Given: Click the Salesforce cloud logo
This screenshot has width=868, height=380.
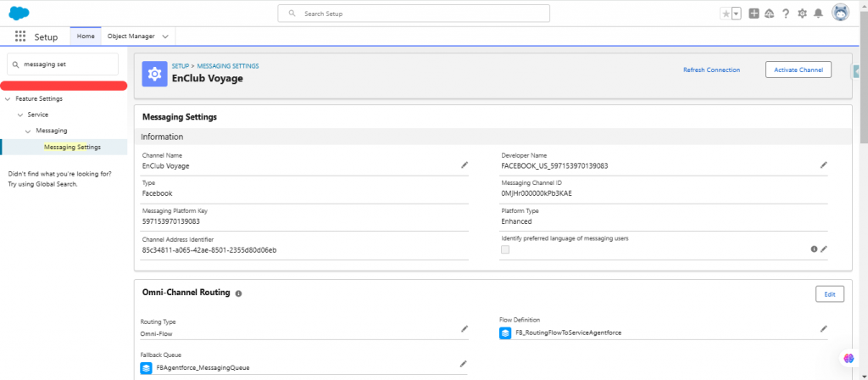Looking at the screenshot, I should pos(19,14).
